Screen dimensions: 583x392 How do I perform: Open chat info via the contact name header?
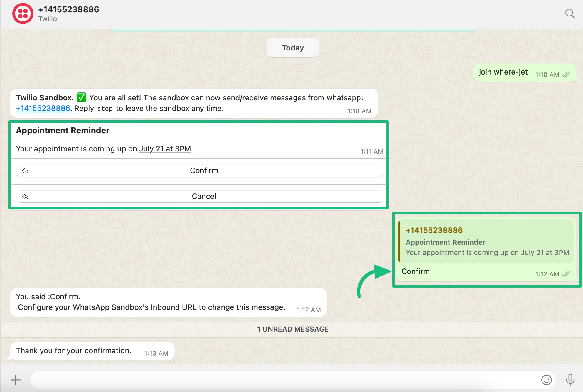tap(69, 9)
